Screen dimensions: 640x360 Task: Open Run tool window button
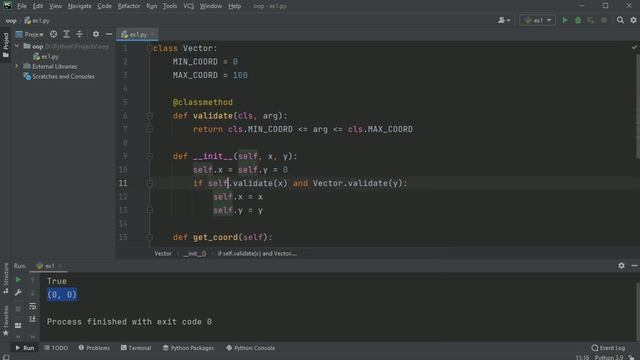pos(24,348)
